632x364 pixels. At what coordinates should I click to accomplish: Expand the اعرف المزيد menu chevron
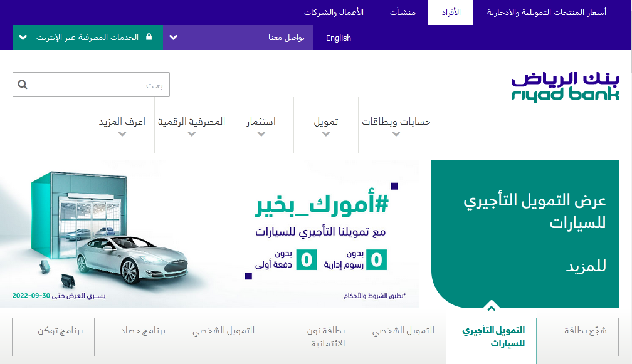122,134
